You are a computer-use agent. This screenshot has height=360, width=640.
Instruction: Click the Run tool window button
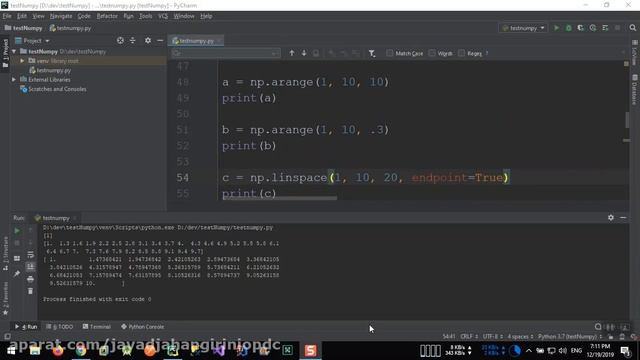(26, 327)
